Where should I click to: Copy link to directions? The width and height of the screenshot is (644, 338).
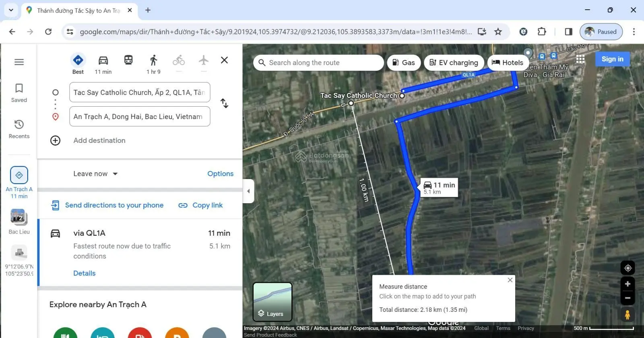[x=200, y=205]
